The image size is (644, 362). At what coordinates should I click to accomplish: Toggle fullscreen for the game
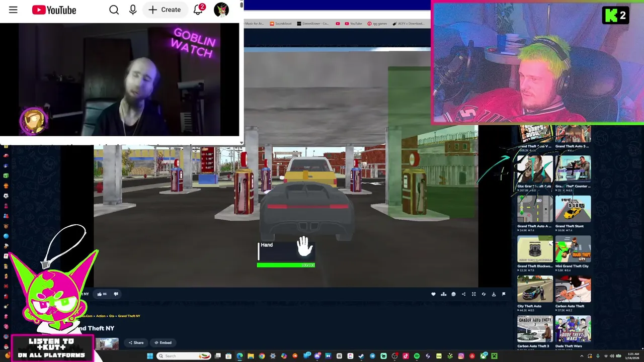(x=473, y=294)
